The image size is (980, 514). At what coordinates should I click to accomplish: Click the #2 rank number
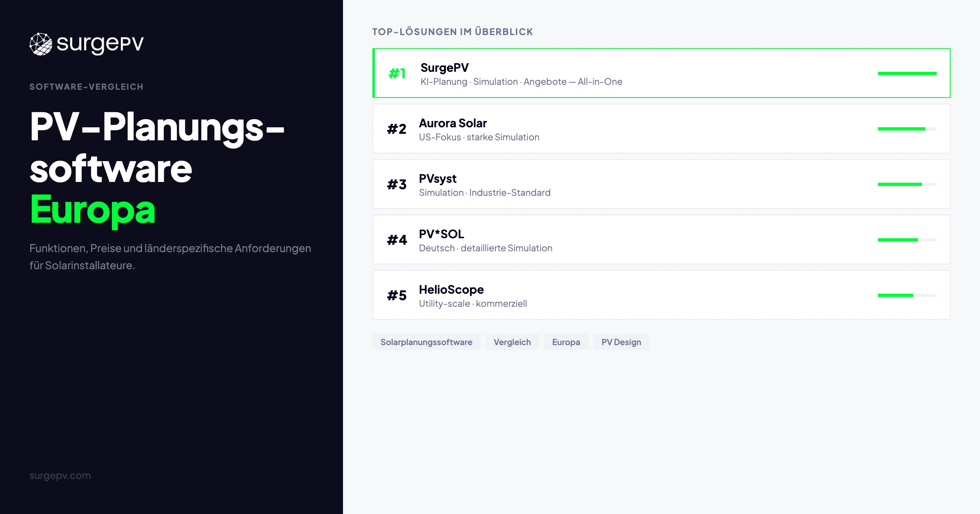point(396,129)
